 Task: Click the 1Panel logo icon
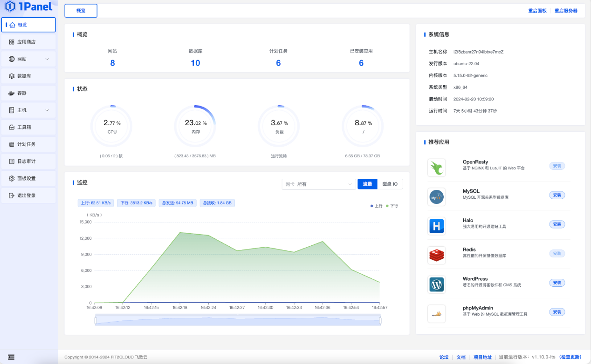tap(10, 7)
